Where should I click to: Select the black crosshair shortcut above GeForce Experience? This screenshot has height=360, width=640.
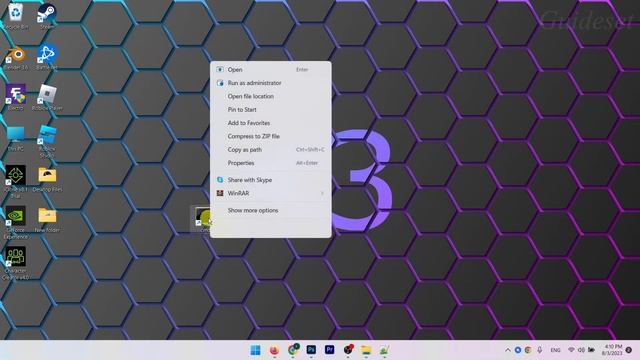pos(16,175)
